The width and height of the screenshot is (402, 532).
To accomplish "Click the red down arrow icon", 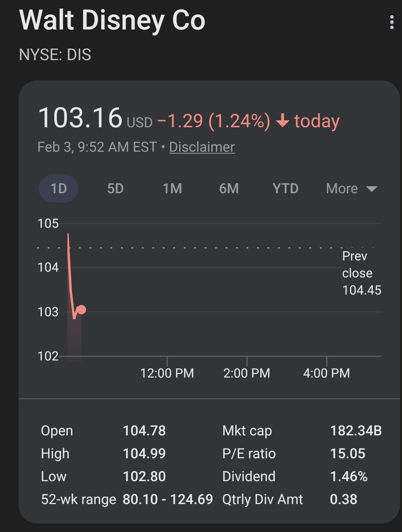I will click(x=283, y=121).
